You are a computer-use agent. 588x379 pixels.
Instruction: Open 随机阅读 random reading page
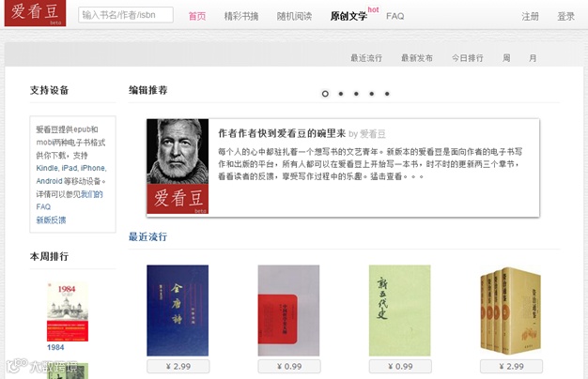coord(294,16)
